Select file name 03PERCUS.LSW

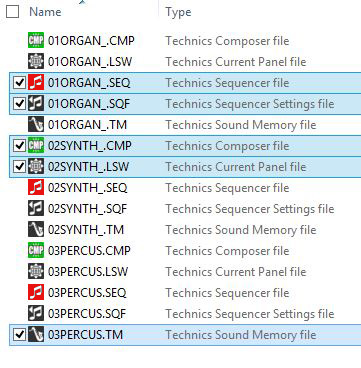(x=88, y=272)
